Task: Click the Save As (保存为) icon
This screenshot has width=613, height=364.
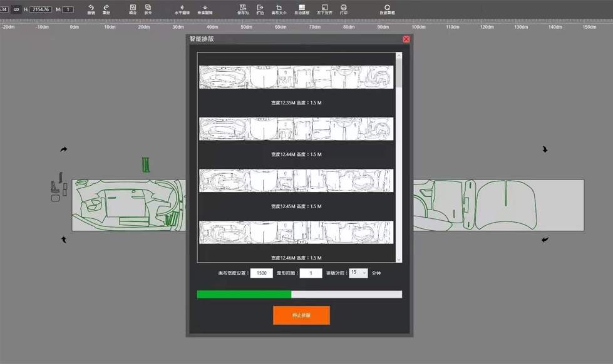Action: click(x=242, y=9)
